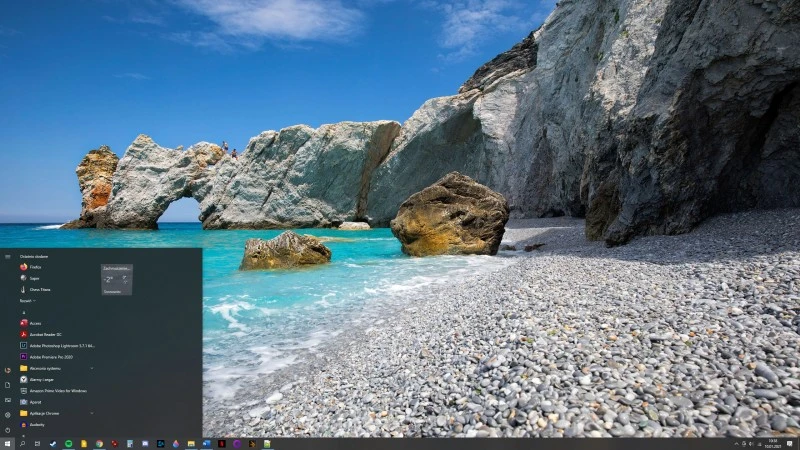The height and width of the screenshot is (450, 800).
Task: Open File Explorer on the taskbar
Action: 191,444
